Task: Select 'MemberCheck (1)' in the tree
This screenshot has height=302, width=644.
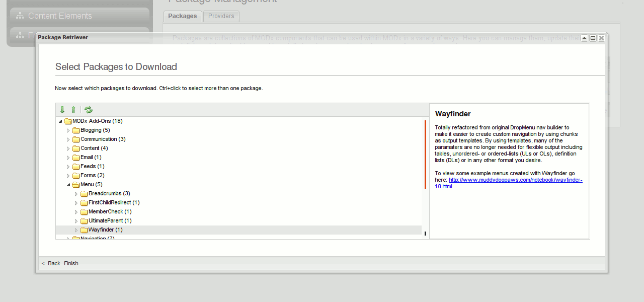Action: [x=110, y=211]
